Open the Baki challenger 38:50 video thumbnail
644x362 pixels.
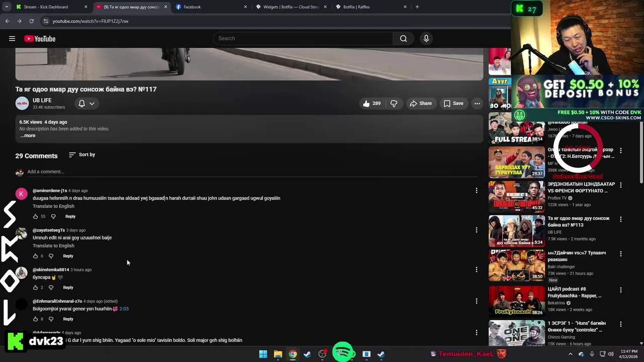click(517, 265)
